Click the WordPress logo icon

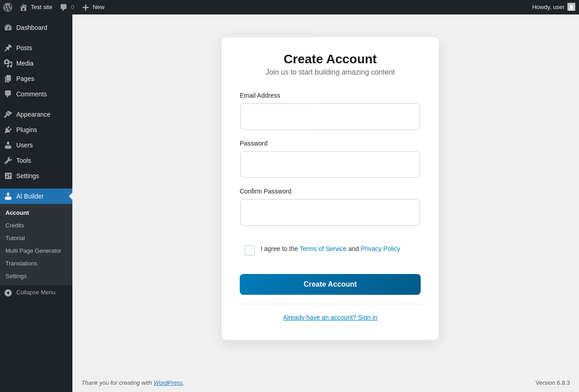[x=8, y=7]
